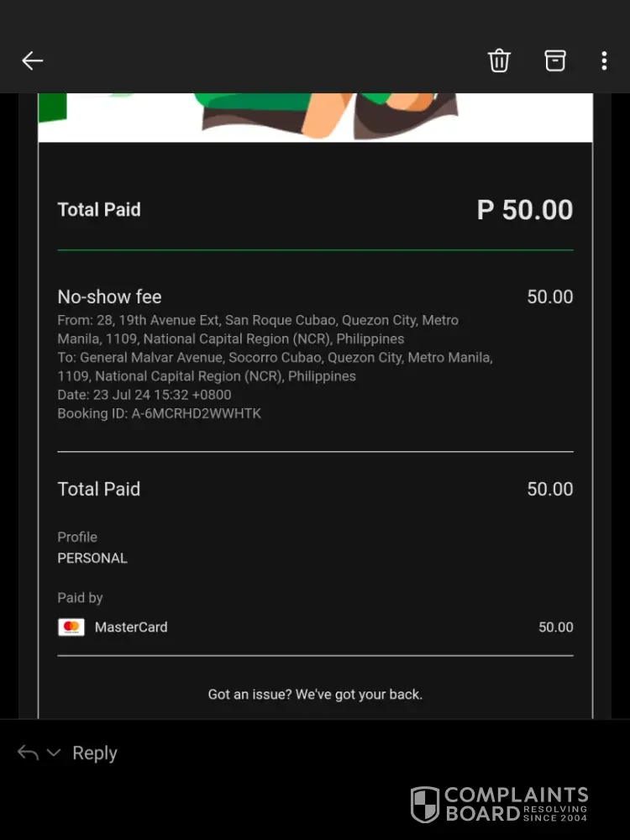The image size is (630, 840).
Task: Tap the large P 50.00 total amount
Action: point(525,209)
